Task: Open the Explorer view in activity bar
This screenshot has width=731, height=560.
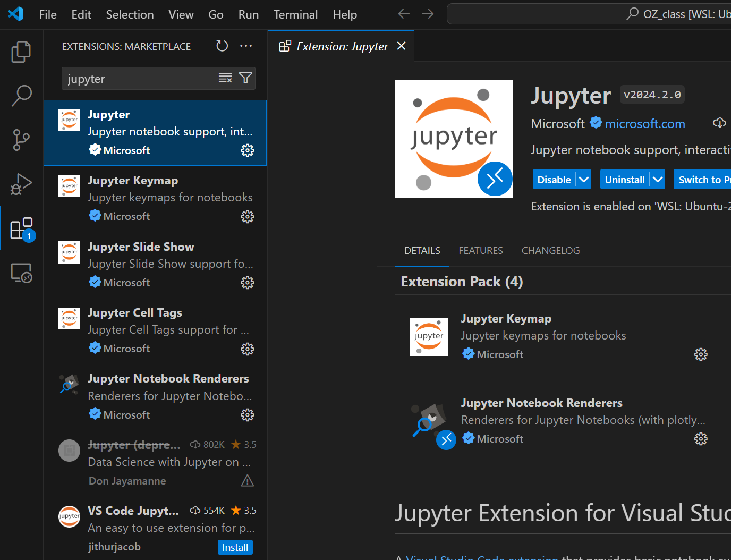Action: 21,52
